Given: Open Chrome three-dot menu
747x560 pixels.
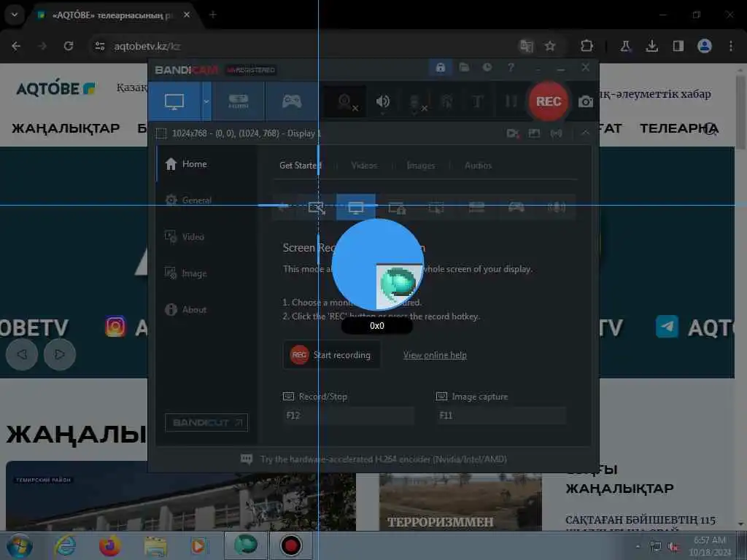Looking at the screenshot, I should click(x=731, y=46).
